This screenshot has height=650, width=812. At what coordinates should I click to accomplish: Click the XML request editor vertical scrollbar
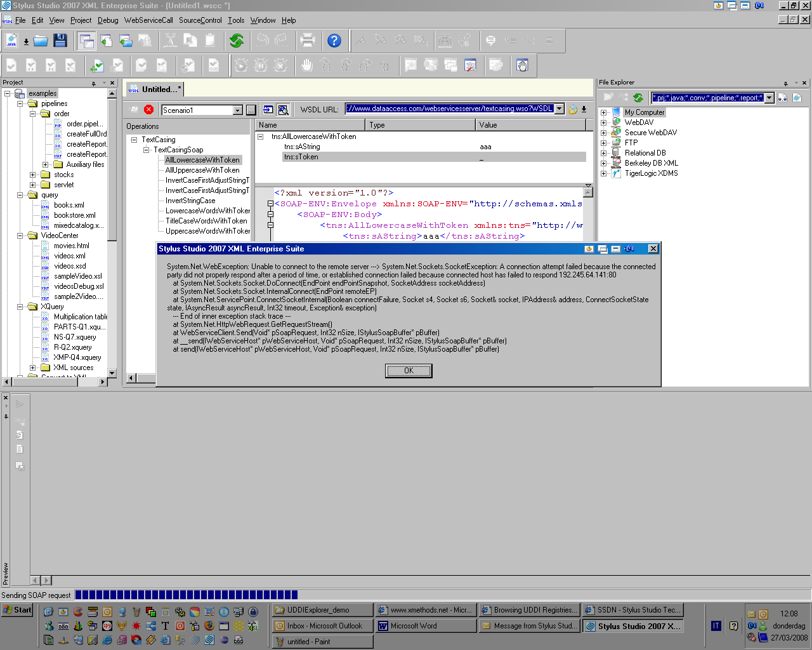pyautogui.click(x=588, y=214)
